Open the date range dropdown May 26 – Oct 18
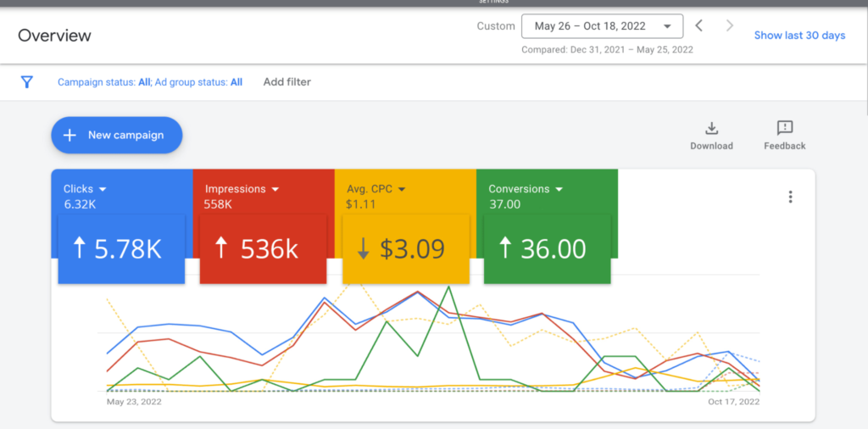This screenshot has height=429, width=868. (x=602, y=26)
